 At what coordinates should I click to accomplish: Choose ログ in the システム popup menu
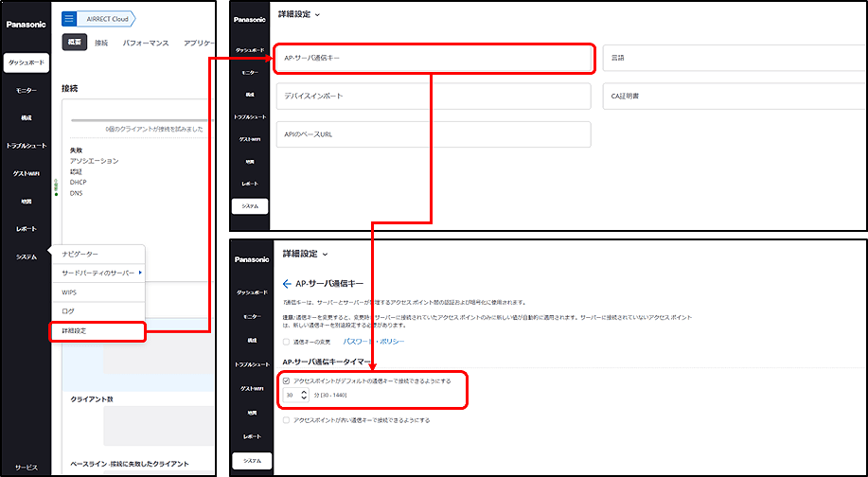coord(68,311)
